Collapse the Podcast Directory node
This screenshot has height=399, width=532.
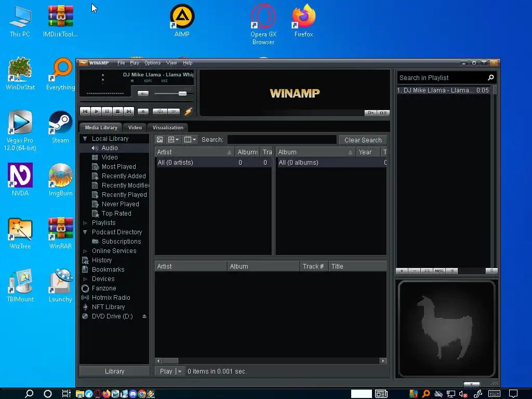click(x=85, y=232)
